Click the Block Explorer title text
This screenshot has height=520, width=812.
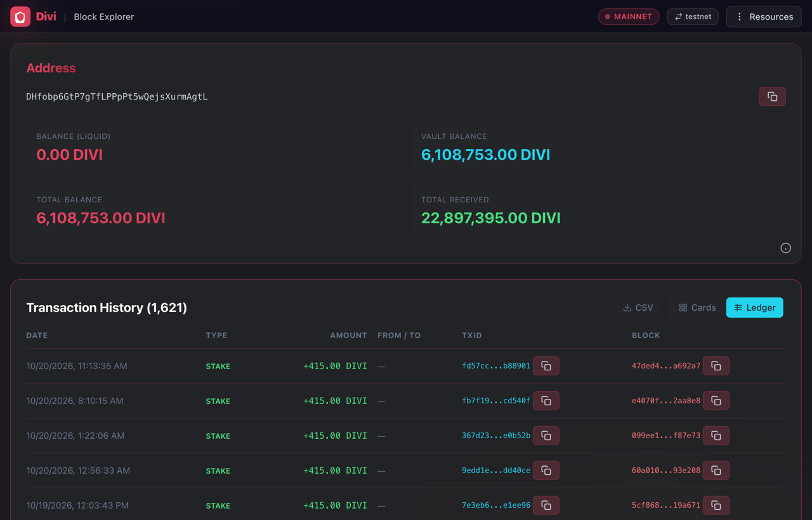pos(104,16)
